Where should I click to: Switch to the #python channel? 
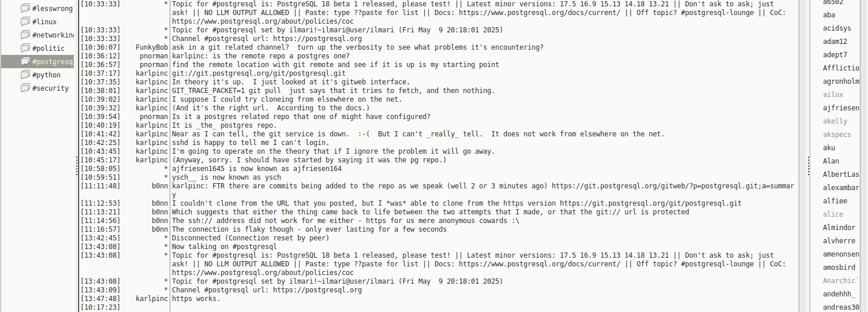click(46, 75)
